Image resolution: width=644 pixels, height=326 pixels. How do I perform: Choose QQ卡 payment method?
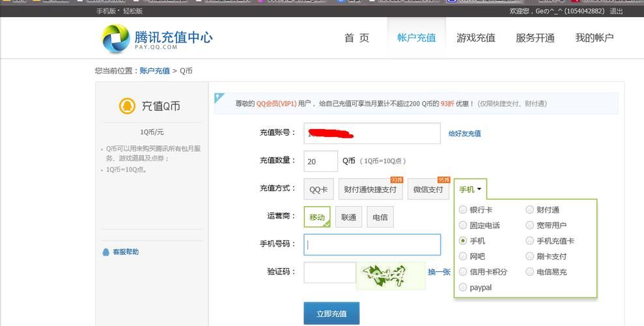tap(318, 189)
